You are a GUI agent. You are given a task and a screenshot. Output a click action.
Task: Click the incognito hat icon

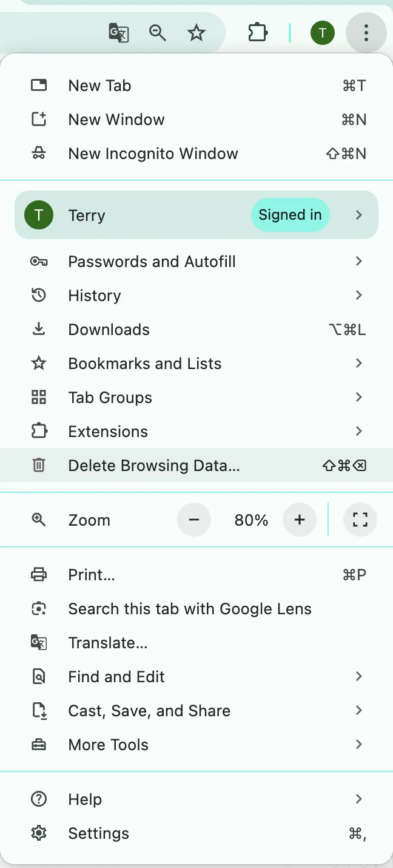[x=39, y=153]
